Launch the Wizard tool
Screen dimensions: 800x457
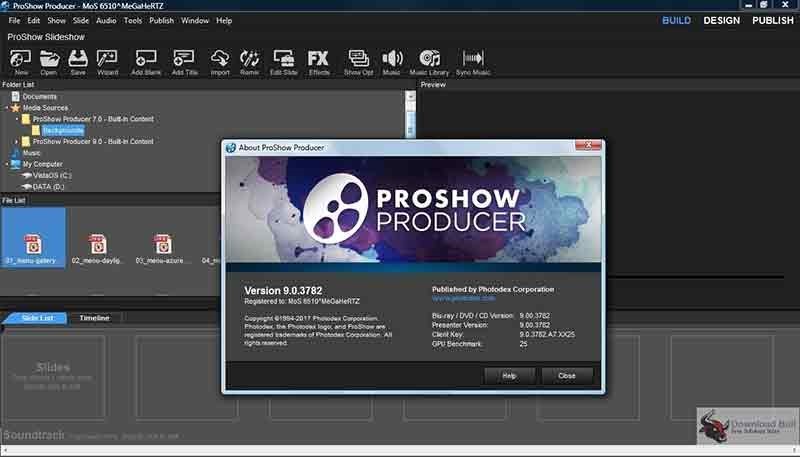tap(108, 62)
